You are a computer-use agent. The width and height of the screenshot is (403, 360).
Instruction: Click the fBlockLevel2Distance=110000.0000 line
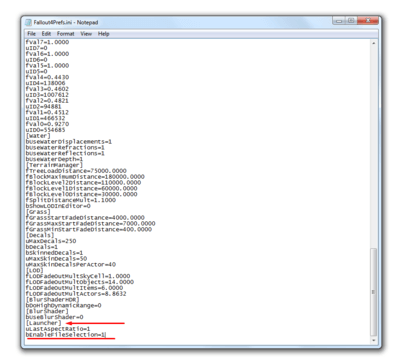pyautogui.click(x=83, y=183)
